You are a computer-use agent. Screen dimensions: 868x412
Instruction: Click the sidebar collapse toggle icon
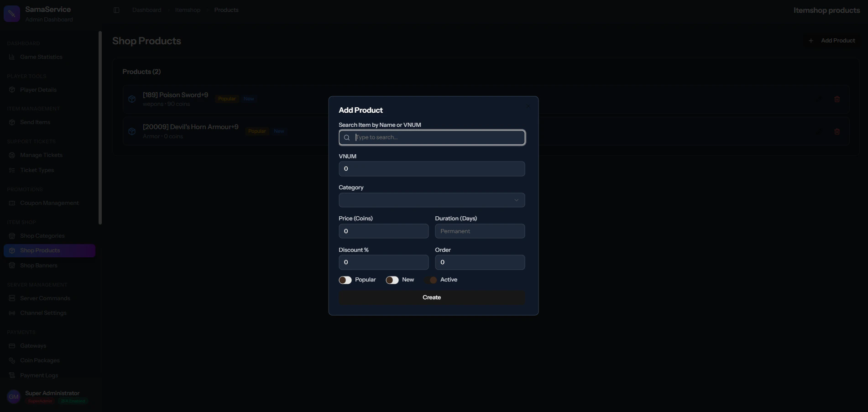pos(116,10)
